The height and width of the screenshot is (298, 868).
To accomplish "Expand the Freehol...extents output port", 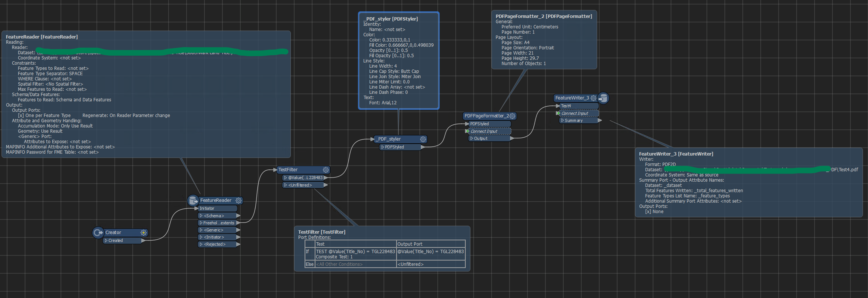I will [201, 223].
